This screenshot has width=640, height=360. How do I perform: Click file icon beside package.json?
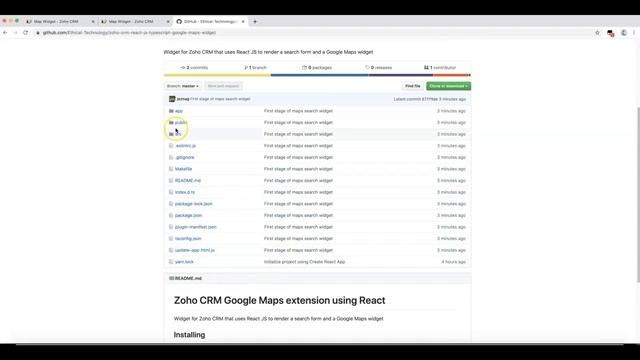click(x=171, y=215)
